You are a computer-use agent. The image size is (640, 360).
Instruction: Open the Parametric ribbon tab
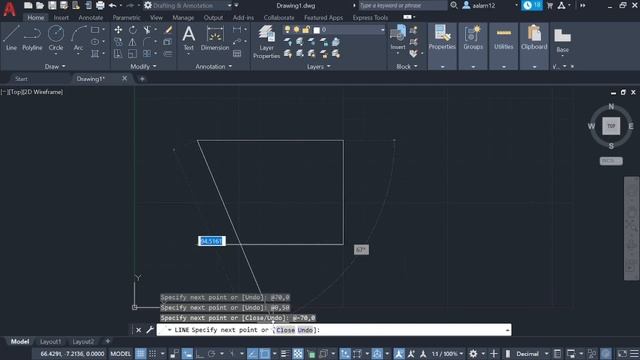point(126,18)
